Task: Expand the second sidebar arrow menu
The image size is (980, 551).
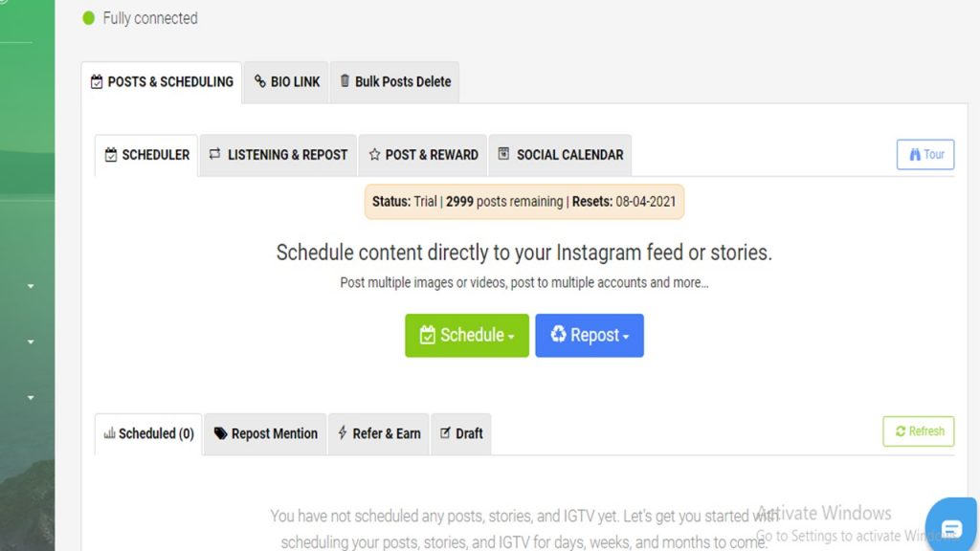Action: pos(31,342)
